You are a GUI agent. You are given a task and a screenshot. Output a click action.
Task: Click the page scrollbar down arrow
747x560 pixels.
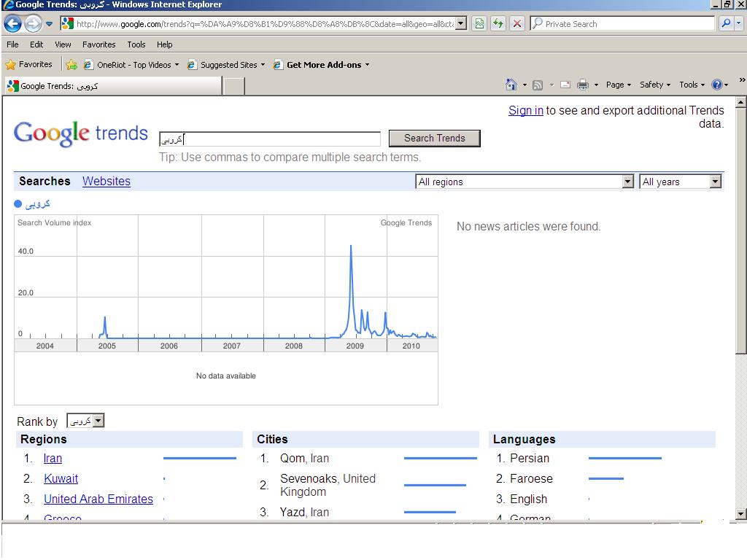coord(741,514)
